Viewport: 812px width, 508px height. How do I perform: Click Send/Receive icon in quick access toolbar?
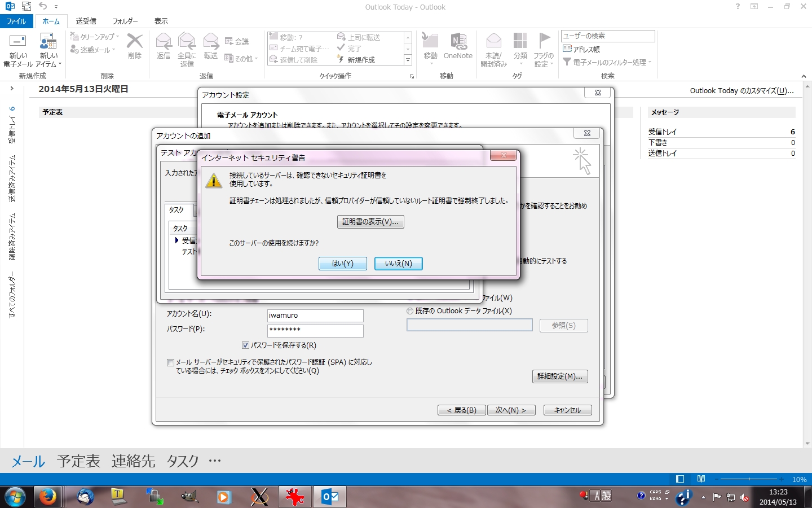[27, 7]
